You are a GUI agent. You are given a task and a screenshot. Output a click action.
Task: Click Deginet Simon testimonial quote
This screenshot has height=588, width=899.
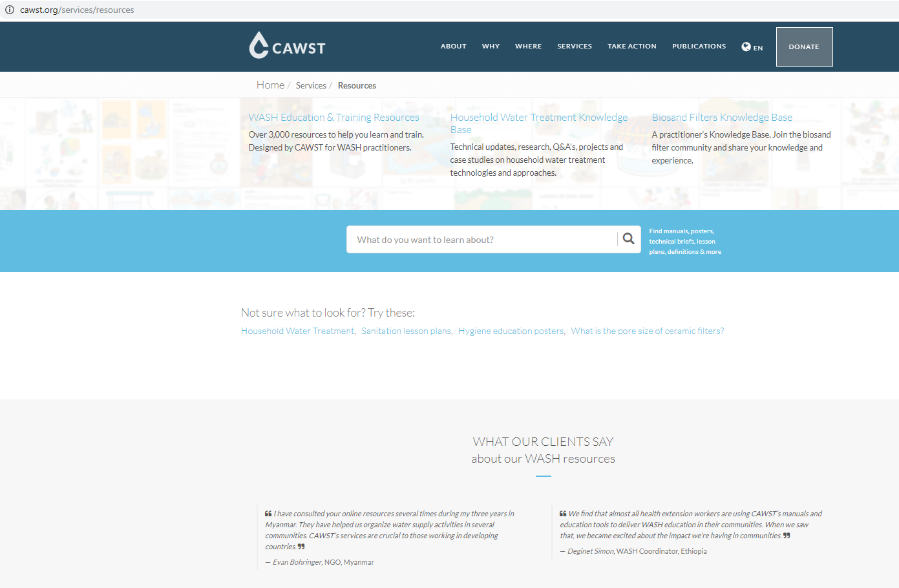(x=691, y=525)
